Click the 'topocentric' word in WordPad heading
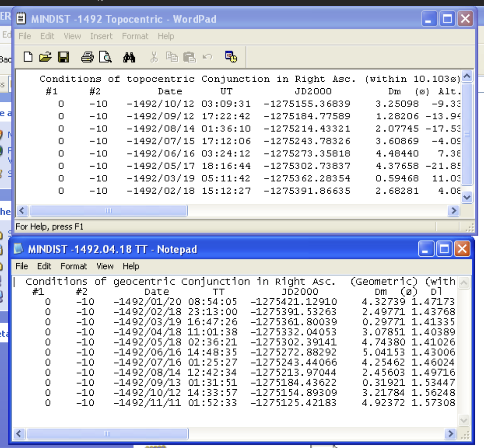 pos(160,79)
